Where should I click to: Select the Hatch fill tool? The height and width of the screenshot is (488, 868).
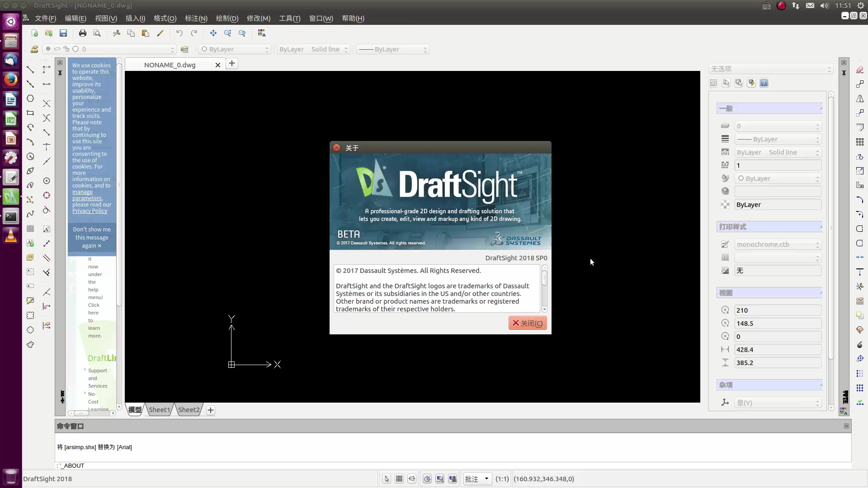pyautogui.click(x=30, y=229)
